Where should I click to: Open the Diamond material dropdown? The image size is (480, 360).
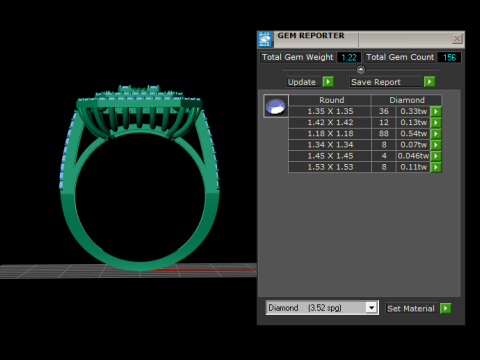(371, 307)
